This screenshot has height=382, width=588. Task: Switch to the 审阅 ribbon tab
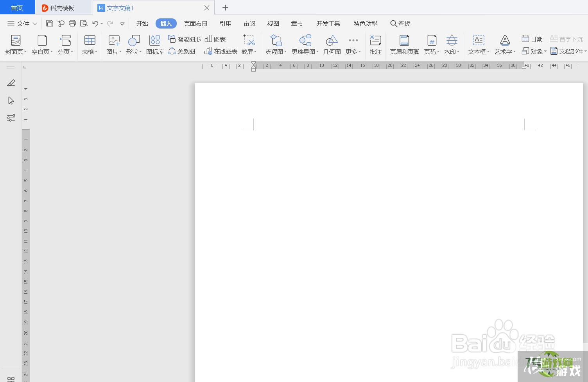[249, 23]
